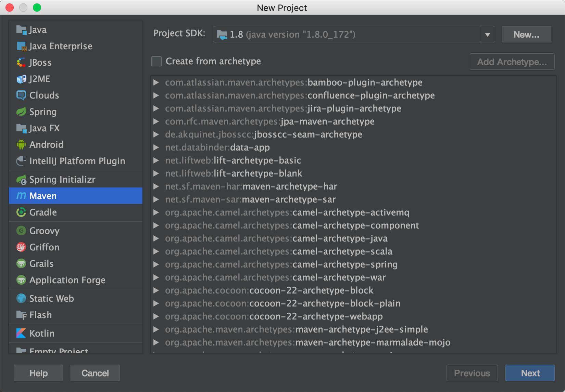The image size is (565, 392).
Task: Choose Java Enterprise project type
Action: [76, 46]
